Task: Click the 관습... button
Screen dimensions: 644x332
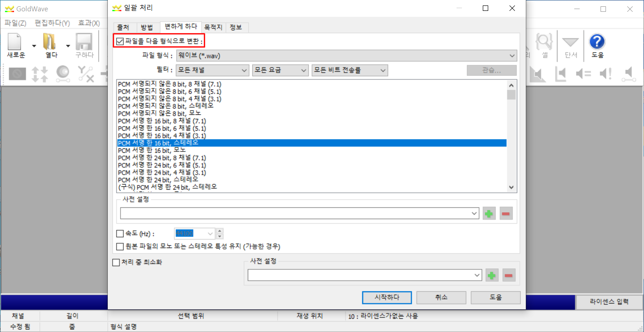Action: coord(492,70)
